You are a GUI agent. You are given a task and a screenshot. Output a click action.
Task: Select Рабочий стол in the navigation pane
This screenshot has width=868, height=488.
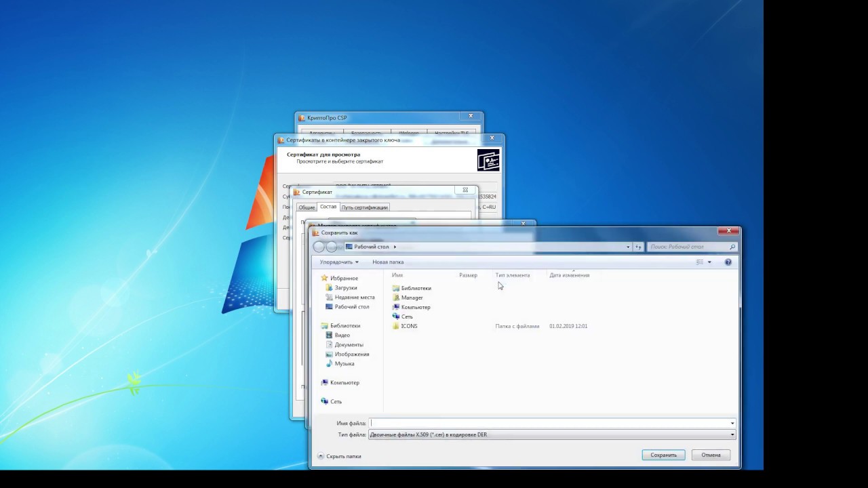[351, 306]
